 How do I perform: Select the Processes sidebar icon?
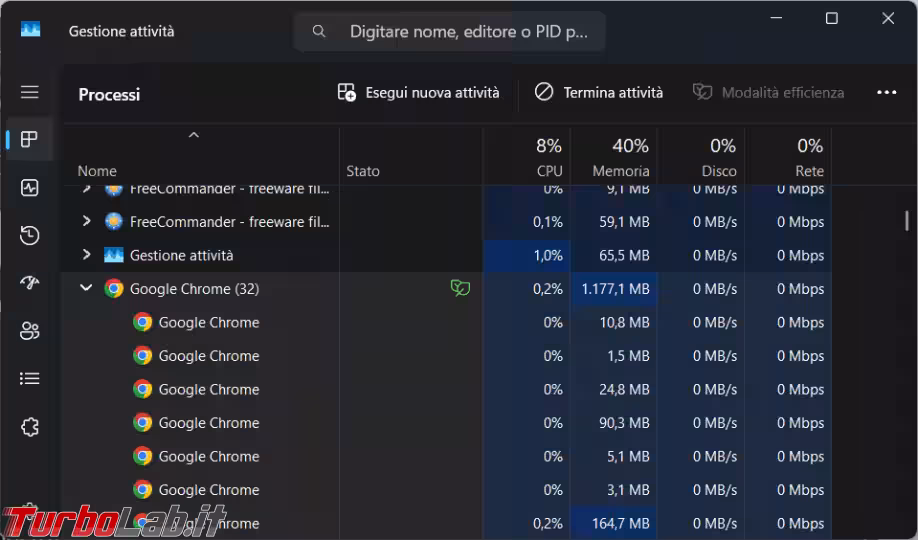(x=29, y=139)
